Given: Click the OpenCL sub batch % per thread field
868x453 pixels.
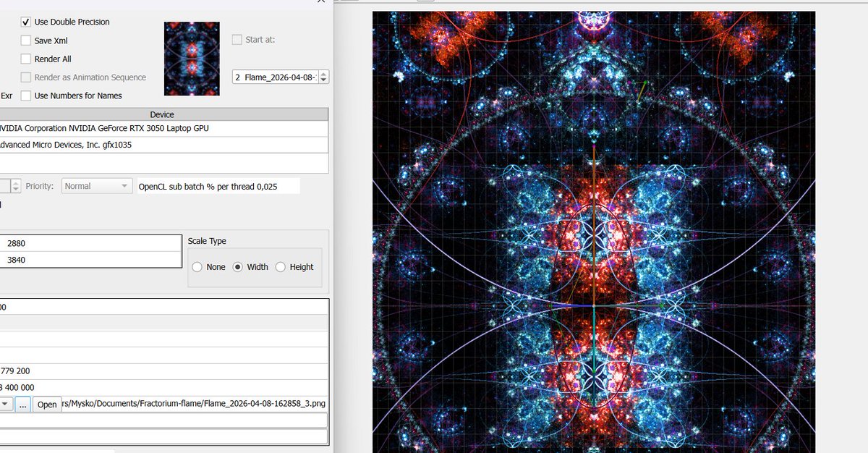Looking at the screenshot, I should point(218,186).
